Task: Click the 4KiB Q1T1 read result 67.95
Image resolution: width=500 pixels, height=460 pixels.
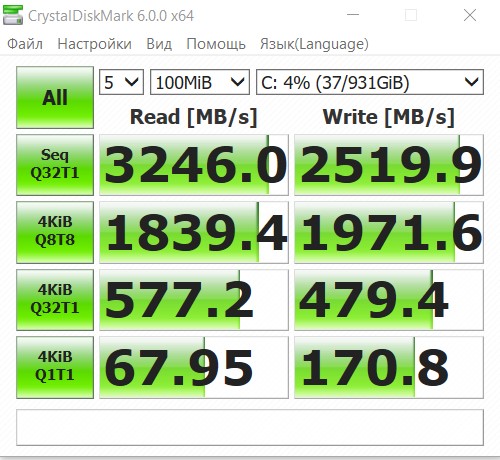Action: tap(194, 367)
